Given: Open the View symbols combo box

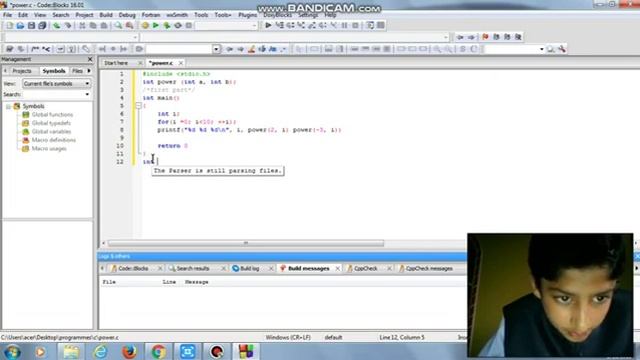Looking at the screenshot, I should [x=56, y=83].
